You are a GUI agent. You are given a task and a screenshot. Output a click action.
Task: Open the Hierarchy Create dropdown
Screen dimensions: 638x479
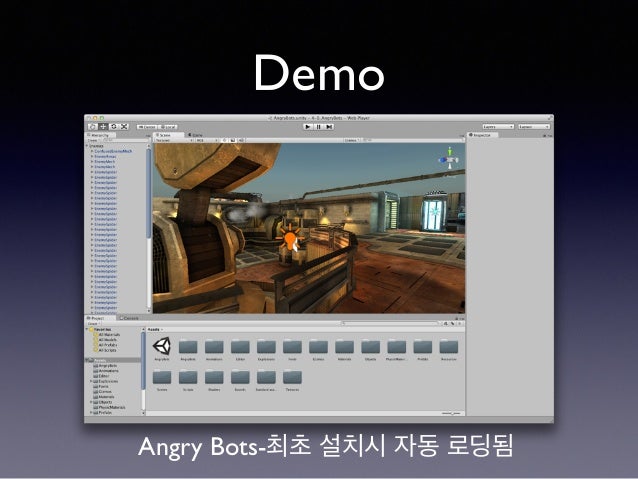click(94, 140)
